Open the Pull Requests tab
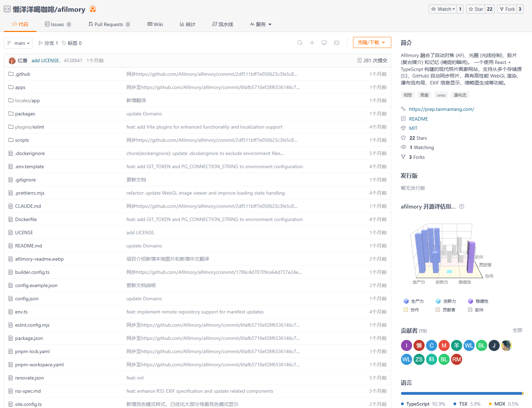This screenshot has width=532, height=408. coord(109,24)
